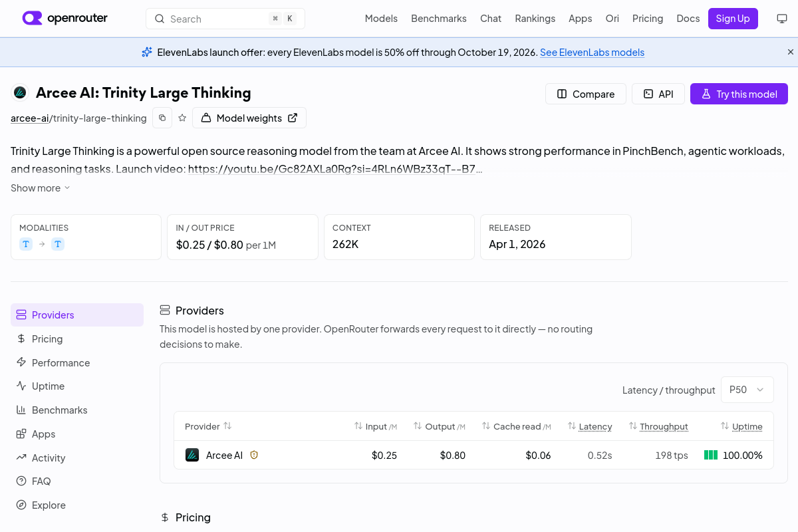Open sidebar Benchmarks section
The image size is (798, 532).
click(77, 410)
